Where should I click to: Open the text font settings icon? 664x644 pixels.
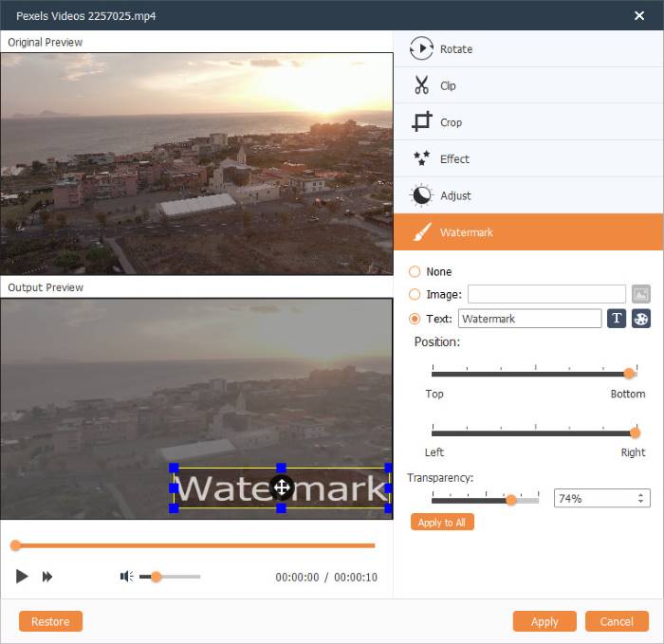(x=617, y=319)
